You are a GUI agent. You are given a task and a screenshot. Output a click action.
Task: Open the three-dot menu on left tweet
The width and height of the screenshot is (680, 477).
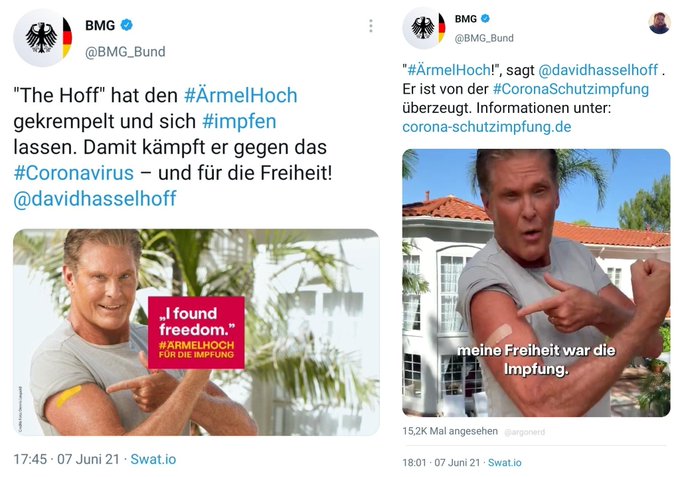tap(370, 26)
